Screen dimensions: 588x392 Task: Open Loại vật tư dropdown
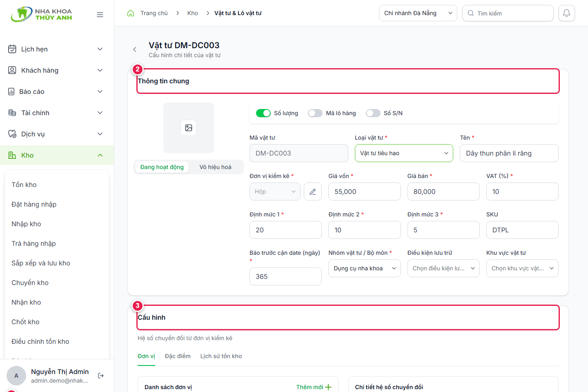404,153
